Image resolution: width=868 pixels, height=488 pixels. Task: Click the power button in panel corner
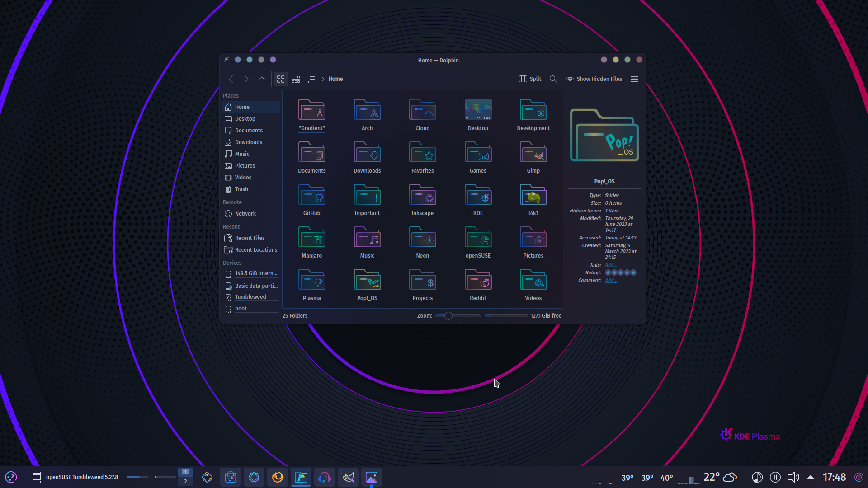[859, 477]
